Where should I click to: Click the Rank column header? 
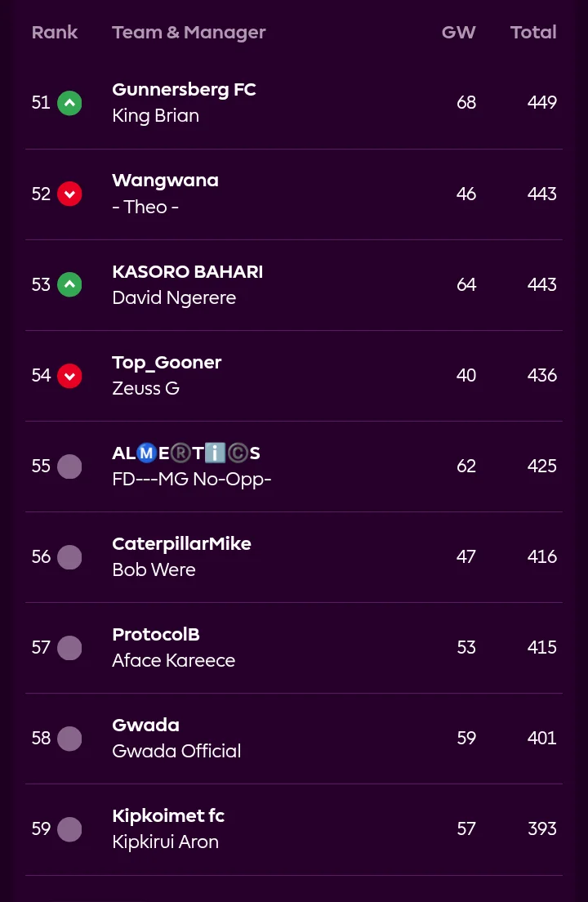55,33
